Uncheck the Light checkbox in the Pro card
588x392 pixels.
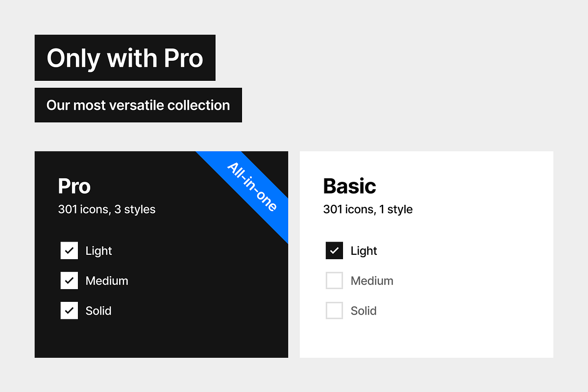pos(69,250)
